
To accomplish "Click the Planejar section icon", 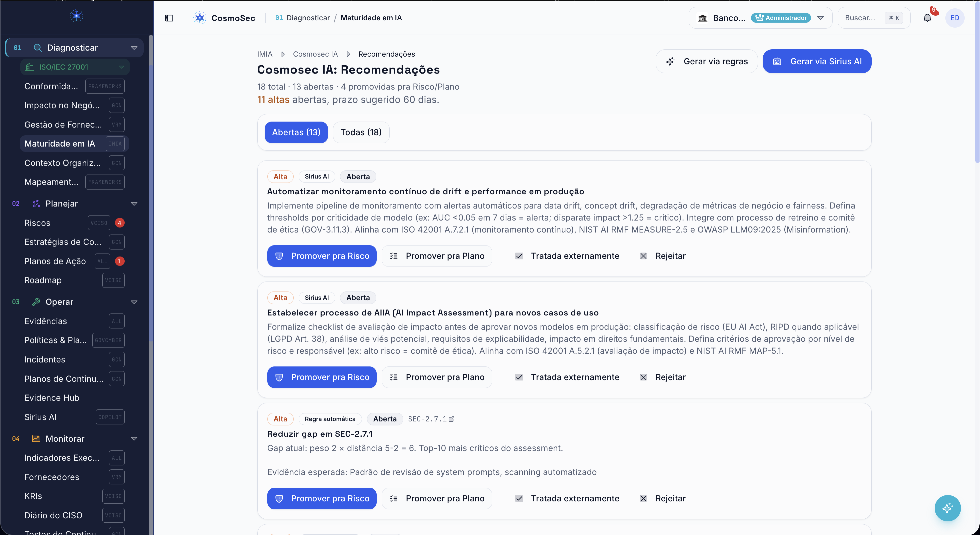I will (x=36, y=204).
